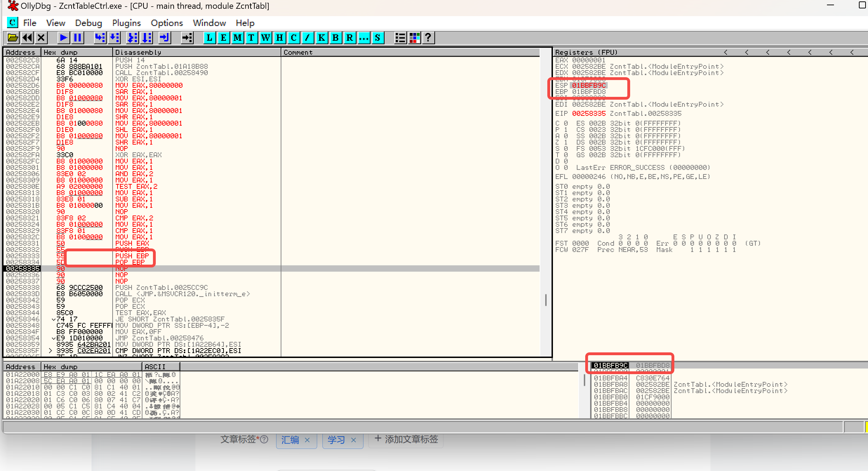Toggle the C flag value
This screenshot has width=868, height=471.
tap(566, 123)
